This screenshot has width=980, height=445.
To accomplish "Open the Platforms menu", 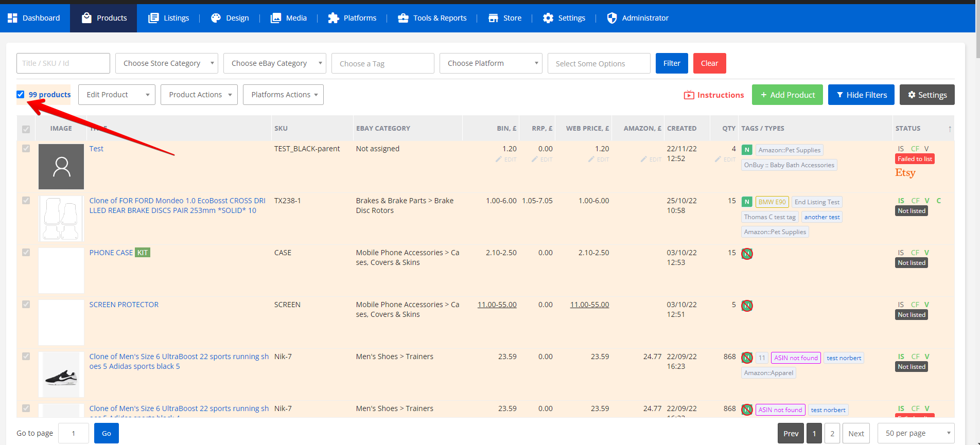I will [x=353, y=18].
